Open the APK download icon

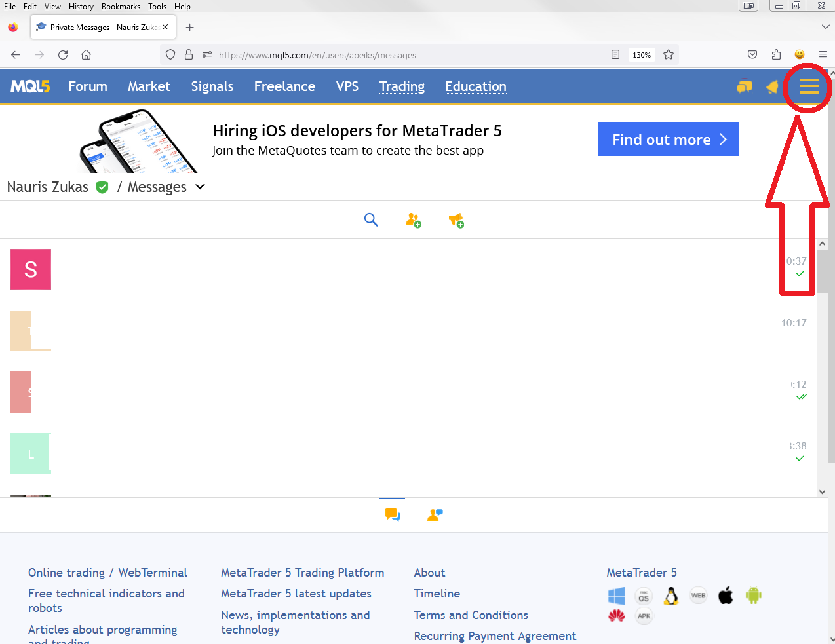click(644, 616)
